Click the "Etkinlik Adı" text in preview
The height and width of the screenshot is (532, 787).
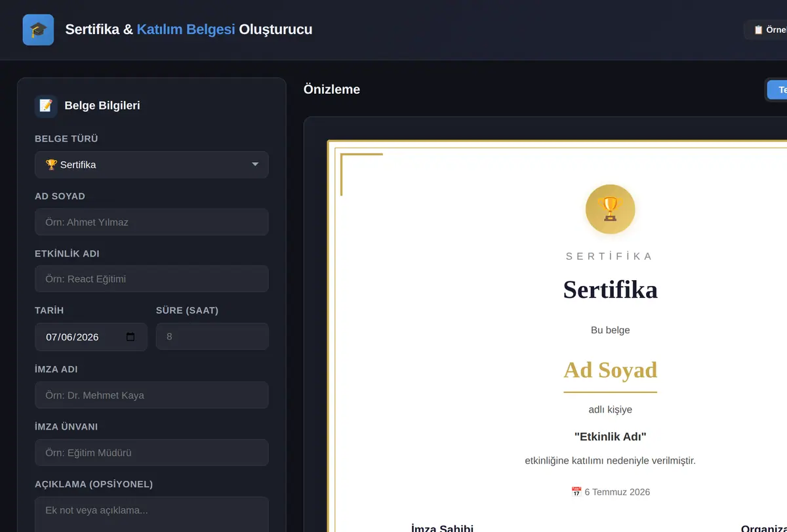[611, 436]
